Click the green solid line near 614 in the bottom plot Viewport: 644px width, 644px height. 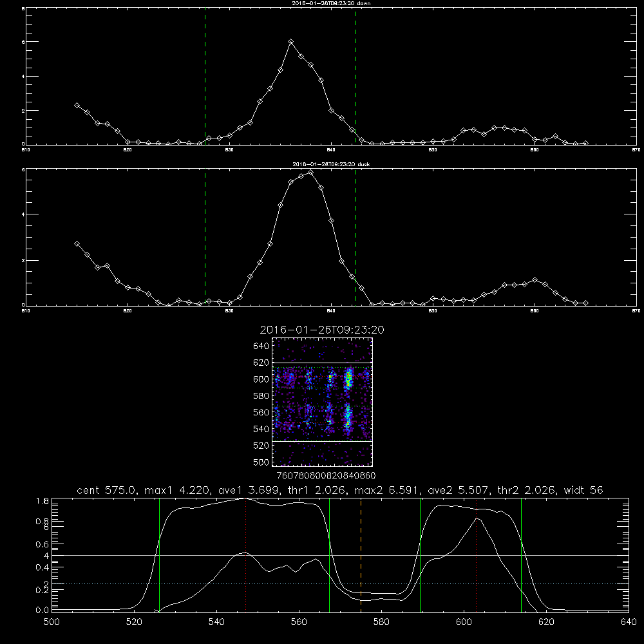521,554
